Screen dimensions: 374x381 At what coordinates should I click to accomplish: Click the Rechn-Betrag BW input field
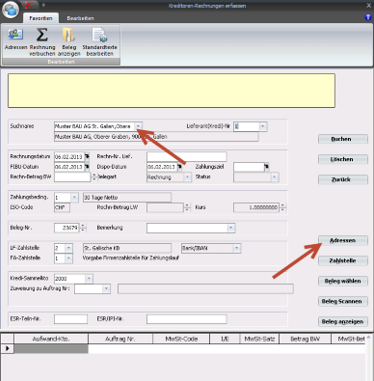(x=72, y=177)
